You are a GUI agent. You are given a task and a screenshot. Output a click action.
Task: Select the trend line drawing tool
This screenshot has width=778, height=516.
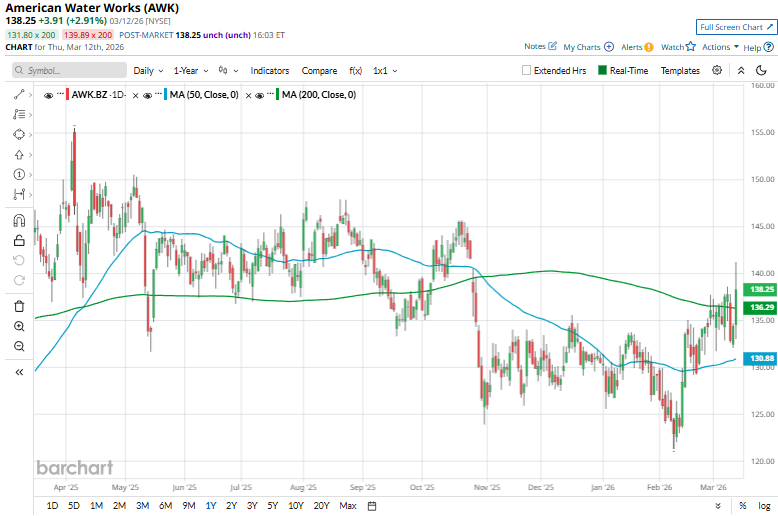pos(19,94)
